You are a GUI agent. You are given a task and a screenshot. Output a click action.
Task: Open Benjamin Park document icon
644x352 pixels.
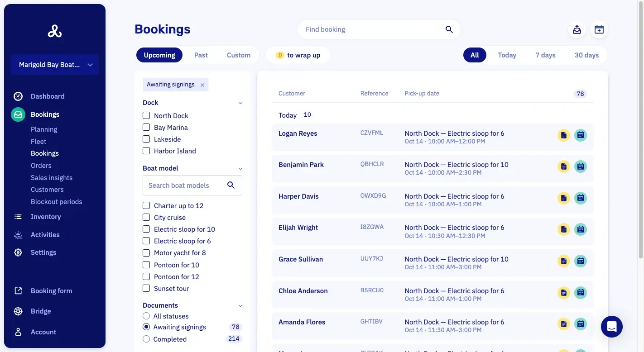point(563,166)
